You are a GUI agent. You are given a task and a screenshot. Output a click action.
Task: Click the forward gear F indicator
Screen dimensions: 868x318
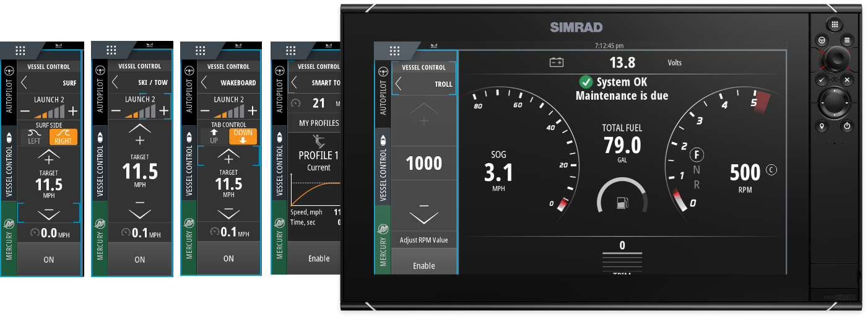pyautogui.click(x=697, y=155)
